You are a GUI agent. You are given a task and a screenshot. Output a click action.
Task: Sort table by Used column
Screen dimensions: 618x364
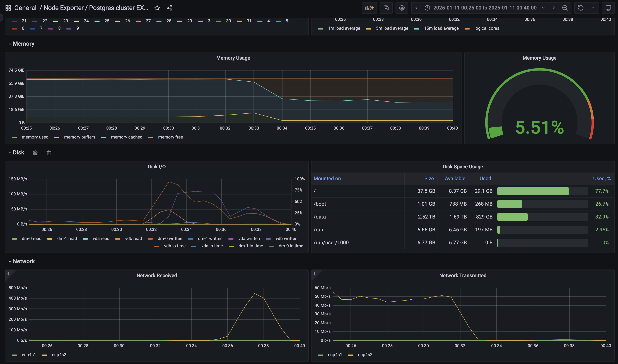click(485, 179)
